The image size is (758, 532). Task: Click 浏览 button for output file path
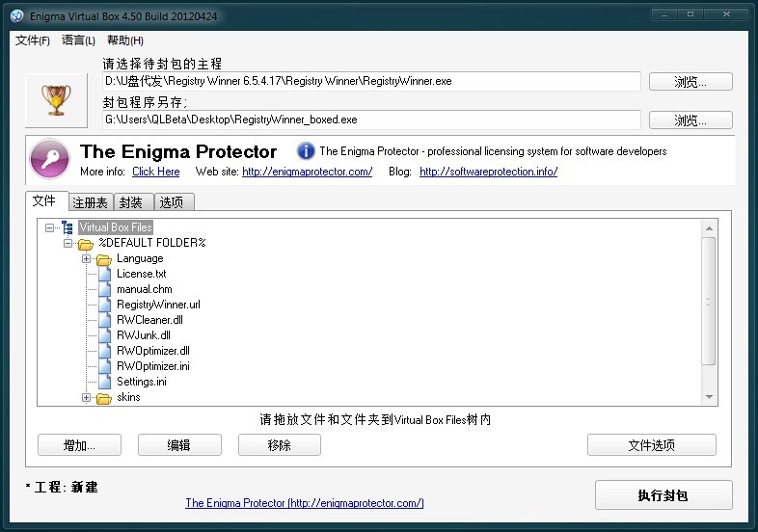tap(690, 120)
